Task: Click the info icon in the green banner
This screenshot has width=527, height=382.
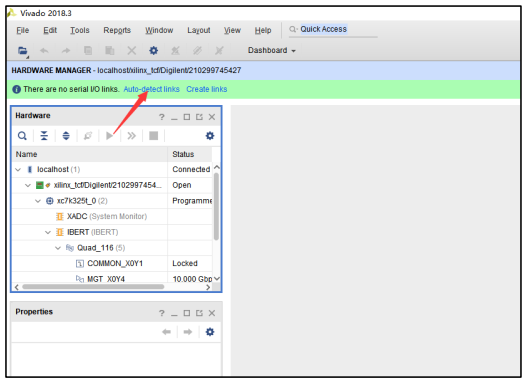Action: [x=16, y=89]
